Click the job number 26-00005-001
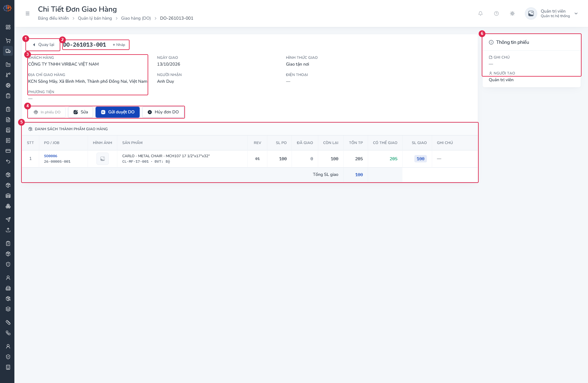 click(x=57, y=162)
